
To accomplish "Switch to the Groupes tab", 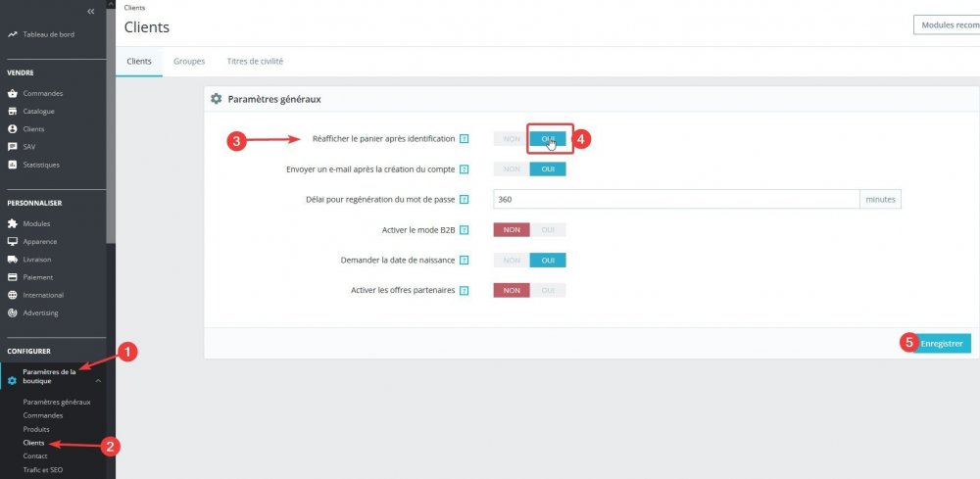I will click(189, 61).
